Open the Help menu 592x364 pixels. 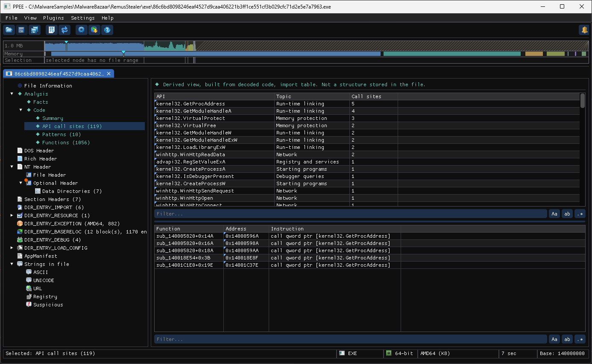point(108,18)
